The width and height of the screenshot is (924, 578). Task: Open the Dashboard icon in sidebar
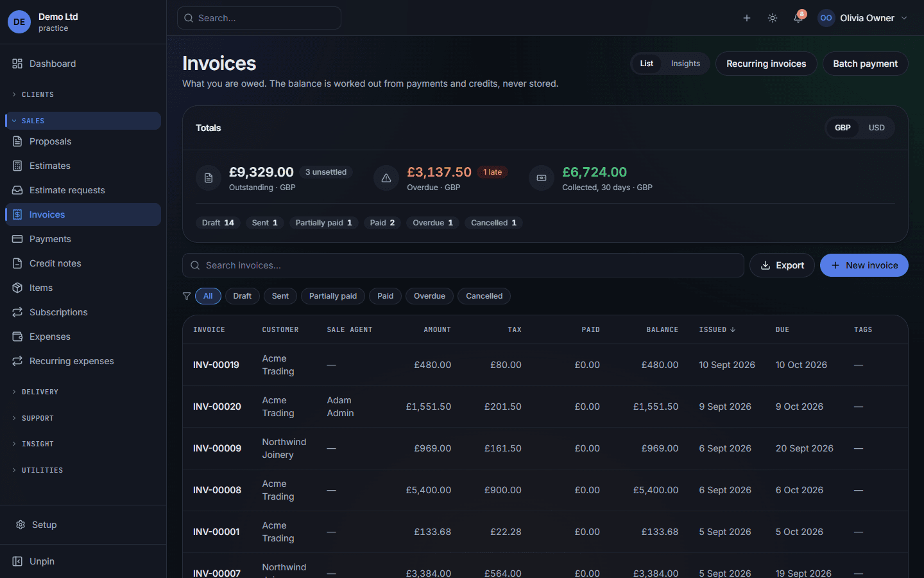click(x=17, y=64)
